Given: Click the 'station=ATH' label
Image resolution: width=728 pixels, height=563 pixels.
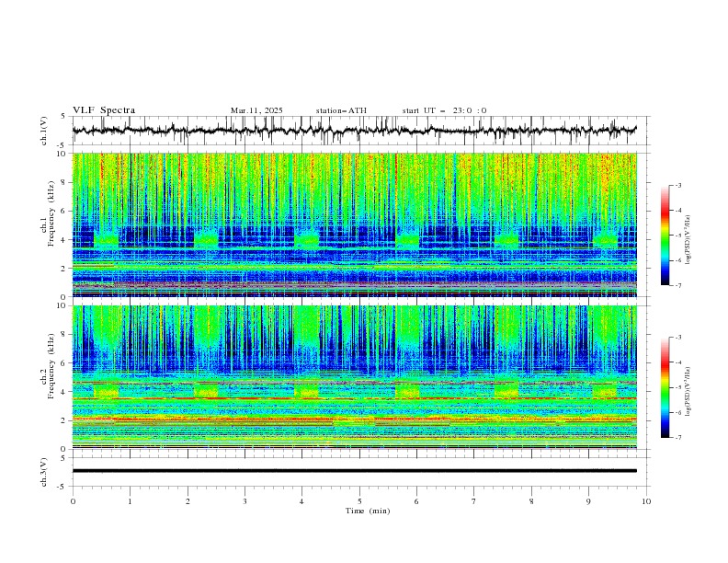Looking at the screenshot, I should pos(341,110).
